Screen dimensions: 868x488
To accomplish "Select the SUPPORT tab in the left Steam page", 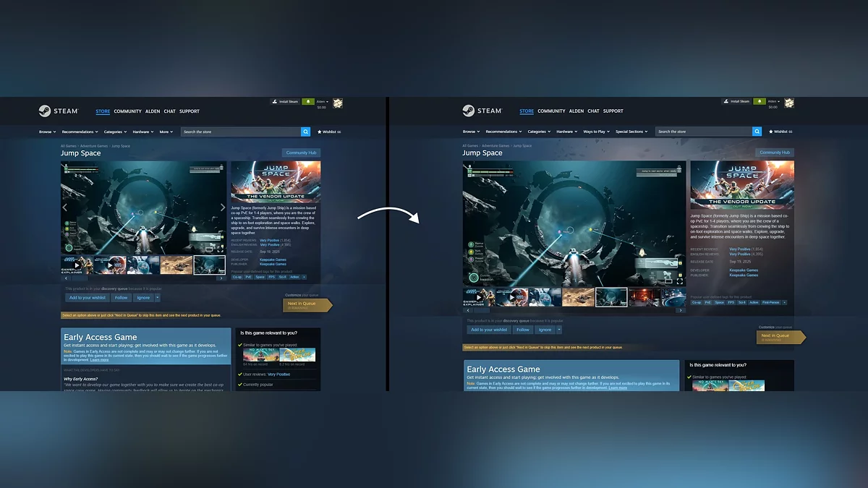I will [x=189, y=111].
